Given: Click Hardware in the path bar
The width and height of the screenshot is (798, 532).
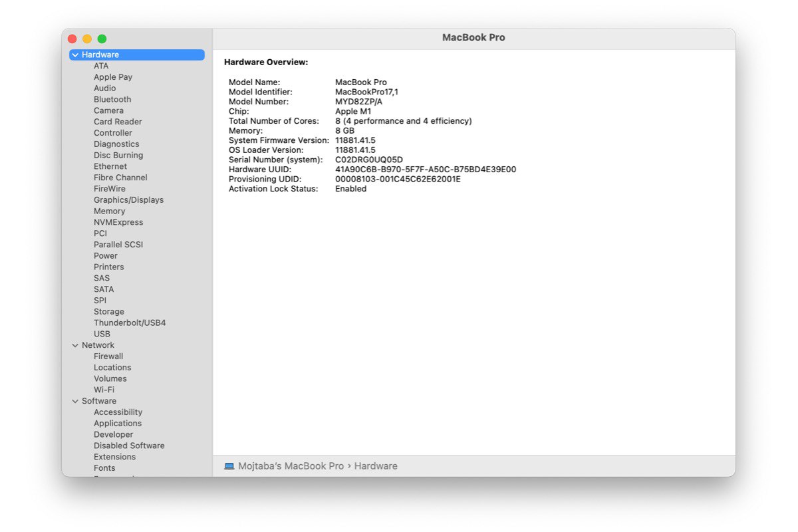Looking at the screenshot, I should point(376,466).
